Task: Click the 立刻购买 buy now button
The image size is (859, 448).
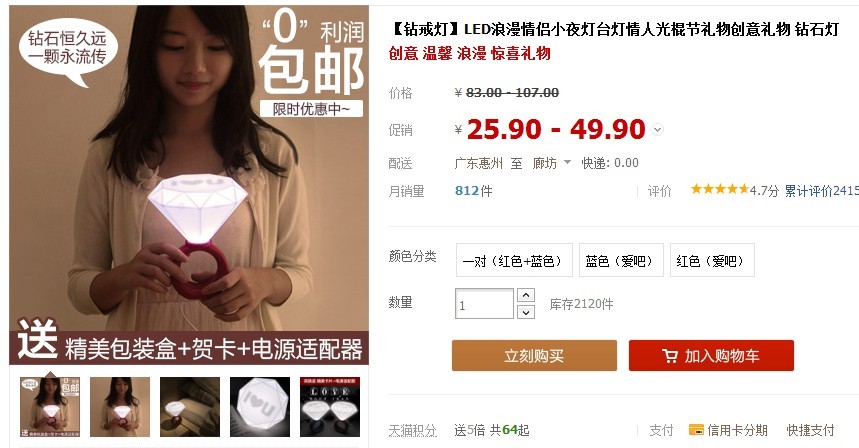Action: [534, 355]
